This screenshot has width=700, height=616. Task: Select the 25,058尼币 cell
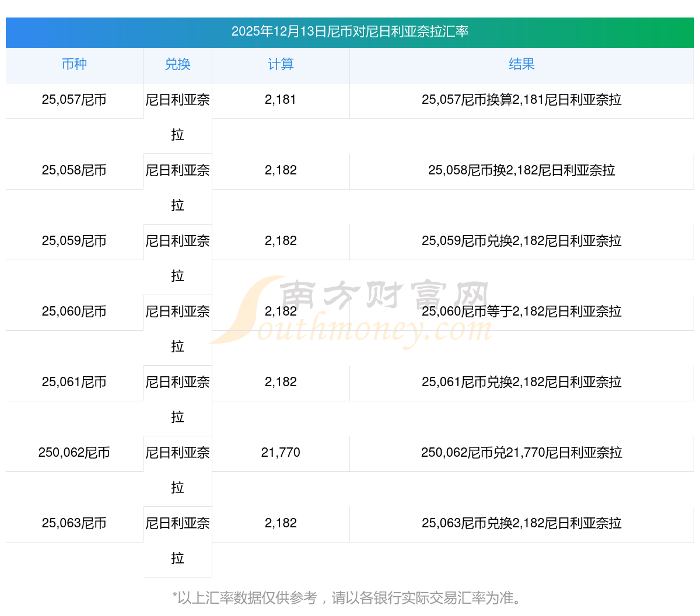(74, 171)
